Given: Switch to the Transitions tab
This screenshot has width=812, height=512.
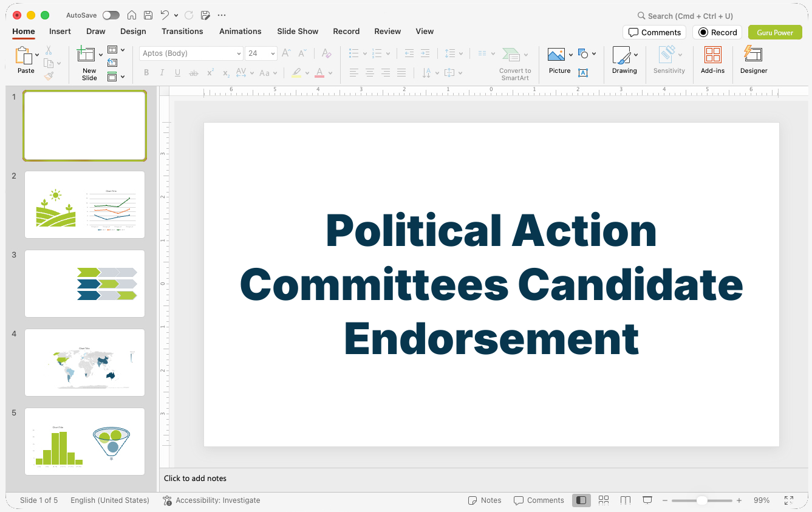Looking at the screenshot, I should click(182, 32).
